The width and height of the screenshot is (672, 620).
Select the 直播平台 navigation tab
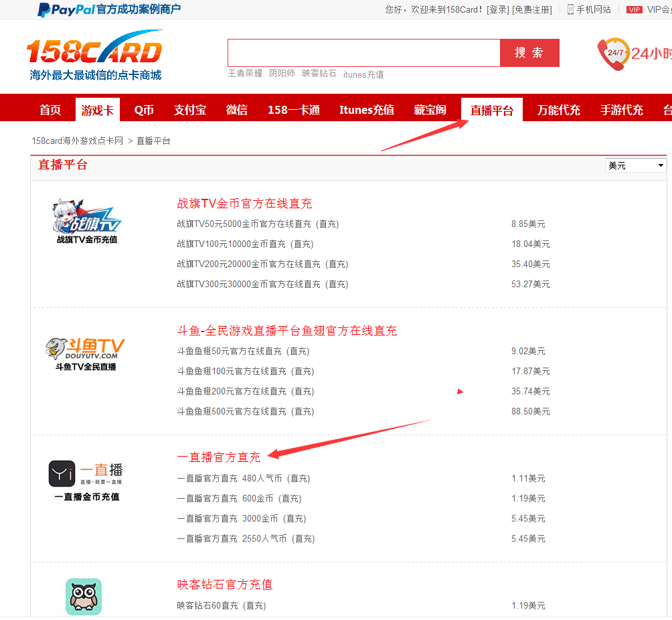point(491,110)
